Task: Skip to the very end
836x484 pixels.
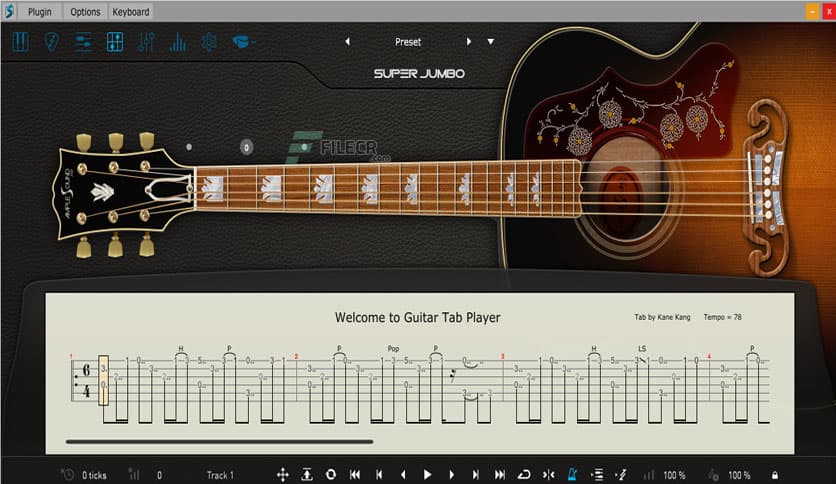Action: [x=500, y=474]
